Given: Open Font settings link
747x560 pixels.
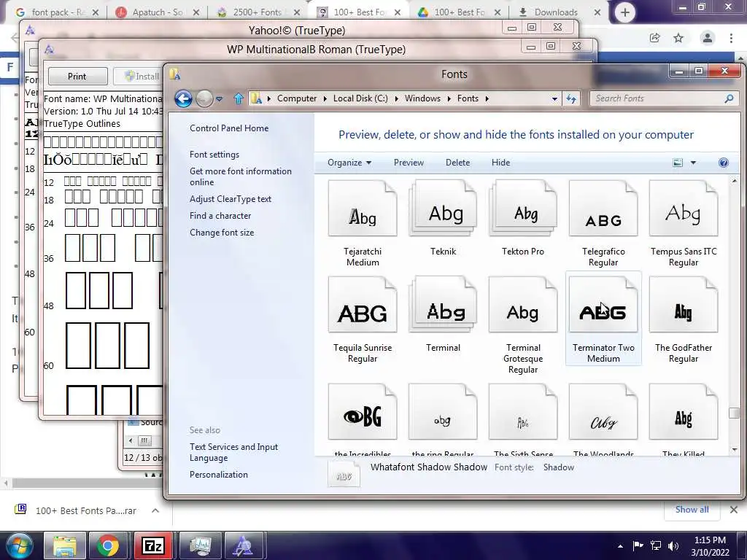Looking at the screenshot, I should (x=214, y=155).
